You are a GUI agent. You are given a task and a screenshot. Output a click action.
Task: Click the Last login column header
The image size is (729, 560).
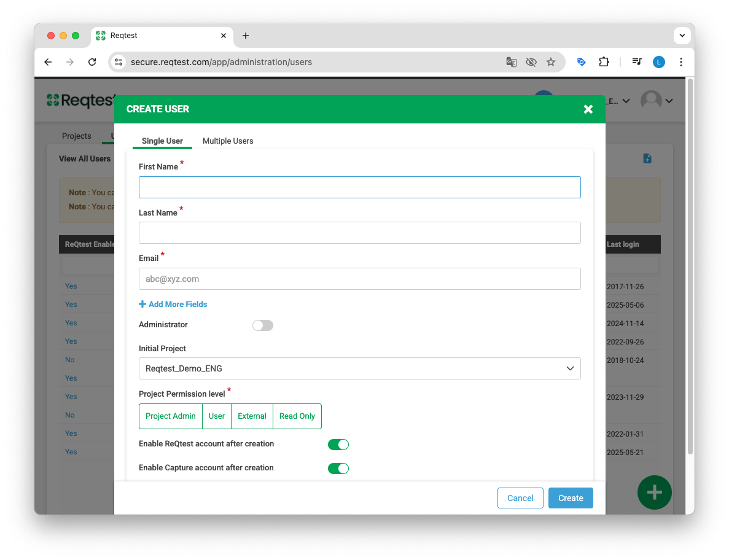click(x=623, y=244)
